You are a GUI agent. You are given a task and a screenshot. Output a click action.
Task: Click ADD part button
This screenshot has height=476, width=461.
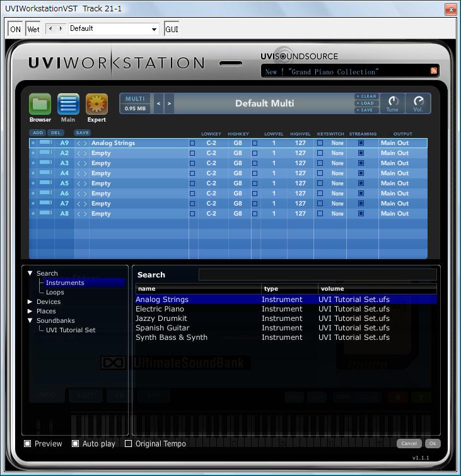(38, 132)
